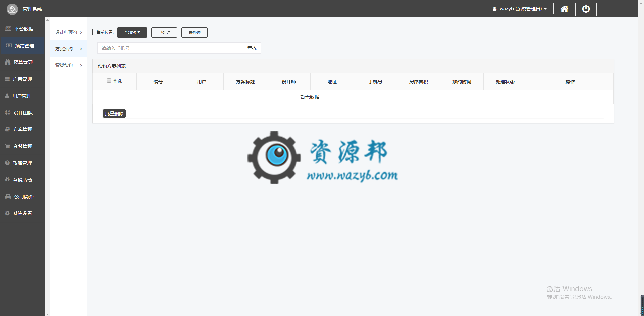The height and width of the screenshot is (316, 644).
Task: Open 方案管理 in the sidebar menu
Action: coord(22,129)
